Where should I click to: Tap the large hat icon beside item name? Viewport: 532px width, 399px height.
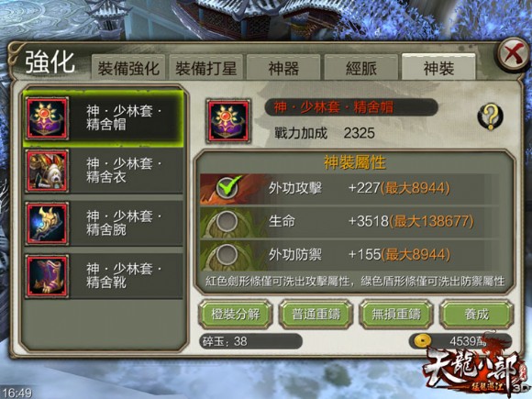(x=228, y=121)
